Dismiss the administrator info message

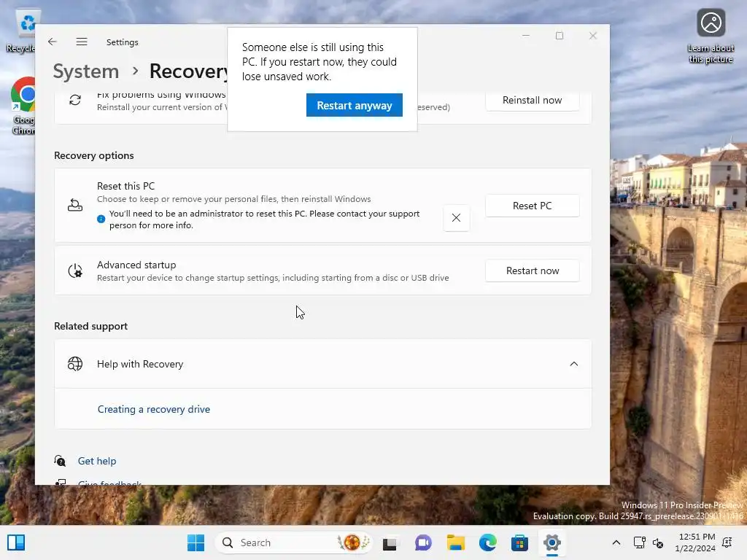tap(456, 217)
